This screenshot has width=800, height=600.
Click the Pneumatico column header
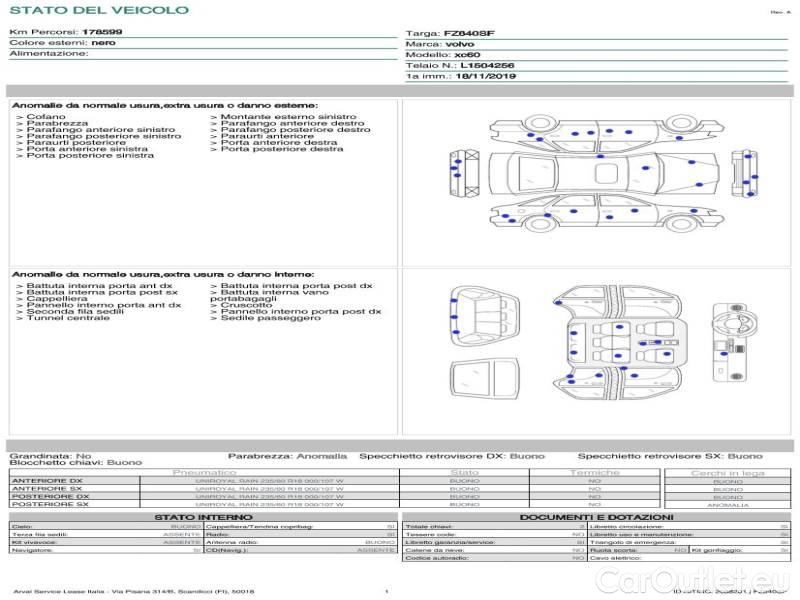pyautogui.click(x=205, y=472)
